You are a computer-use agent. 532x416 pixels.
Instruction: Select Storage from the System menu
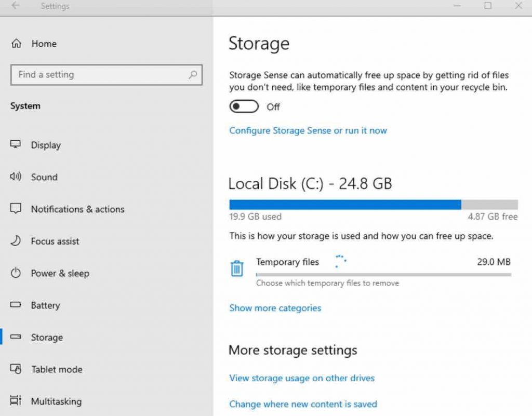(47, 337)
